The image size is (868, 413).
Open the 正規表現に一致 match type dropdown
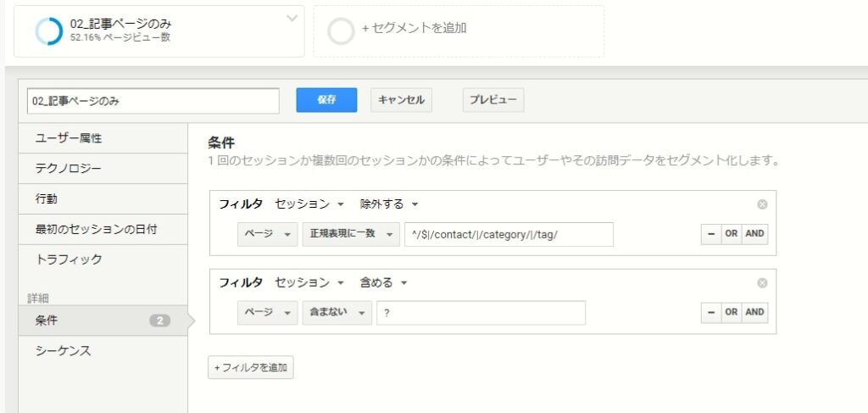[351, 234]
